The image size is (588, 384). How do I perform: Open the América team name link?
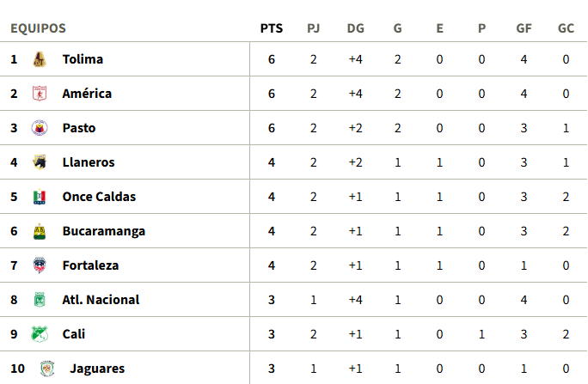(x=87, y=94)
